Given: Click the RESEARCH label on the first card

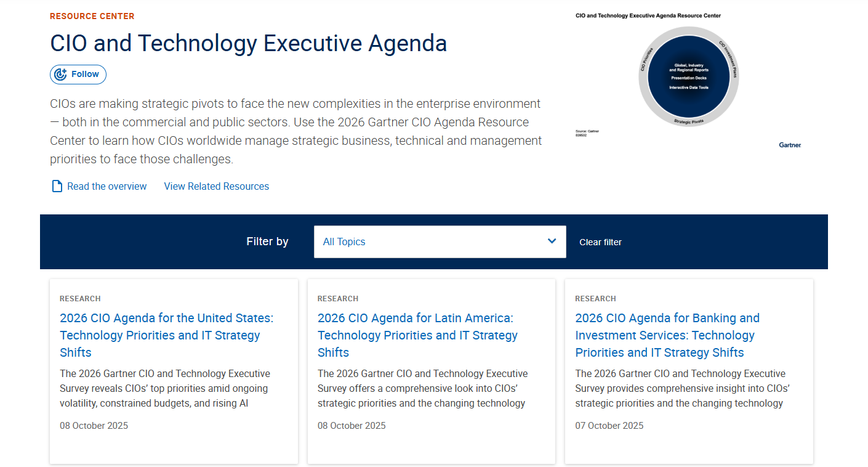Looking at the screenshot, I should pyautogui.click(x=80, y=298).
